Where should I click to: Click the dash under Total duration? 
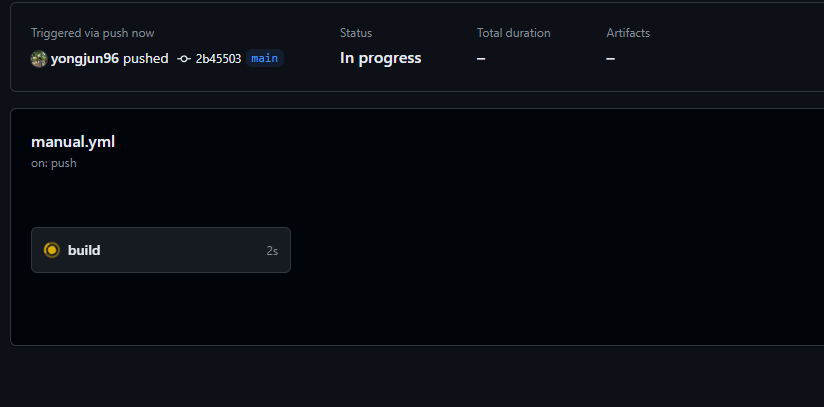[x=481, y=58]
